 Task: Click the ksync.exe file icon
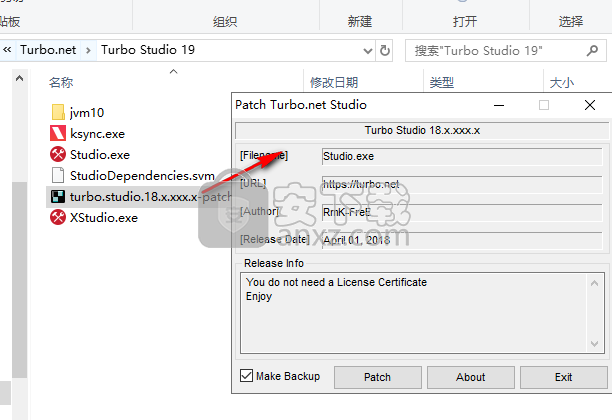click(x=58, y=133)
